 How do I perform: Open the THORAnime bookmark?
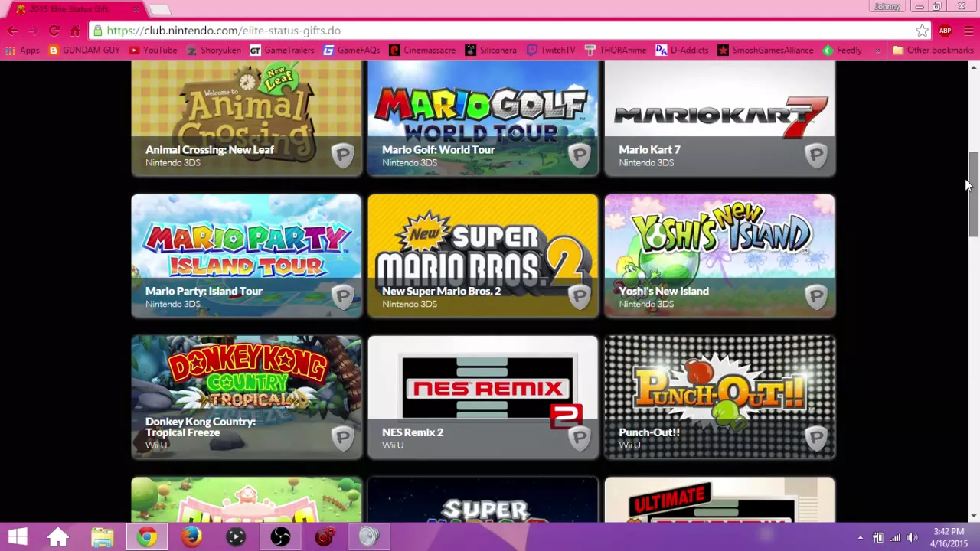[615, 51]
